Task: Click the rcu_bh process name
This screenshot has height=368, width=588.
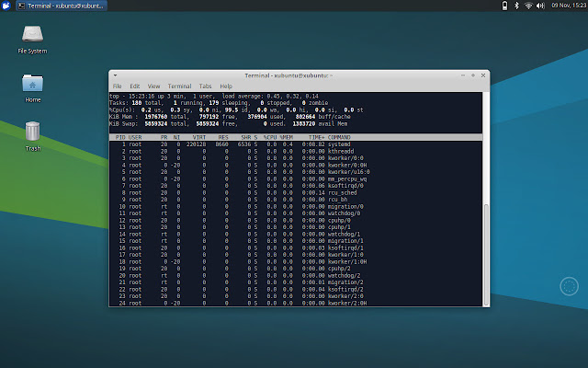Action: 337,200
